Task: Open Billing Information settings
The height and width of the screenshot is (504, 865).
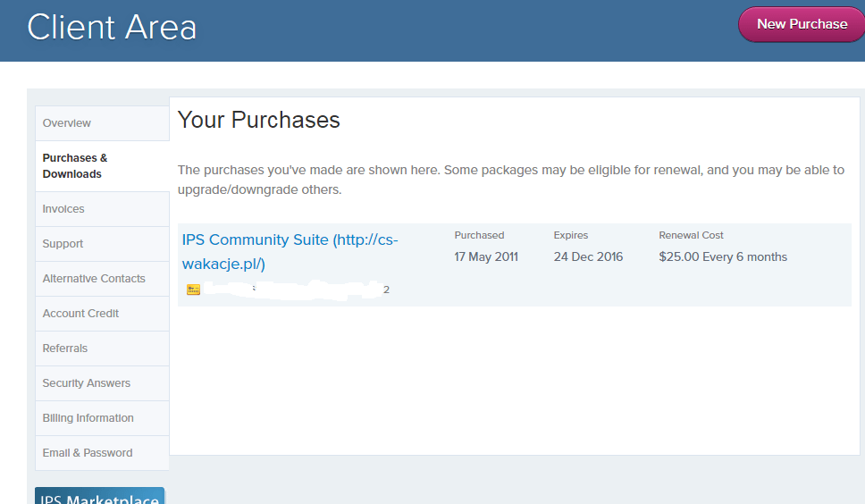Action: pyautogui.click(x=88, y=418)
